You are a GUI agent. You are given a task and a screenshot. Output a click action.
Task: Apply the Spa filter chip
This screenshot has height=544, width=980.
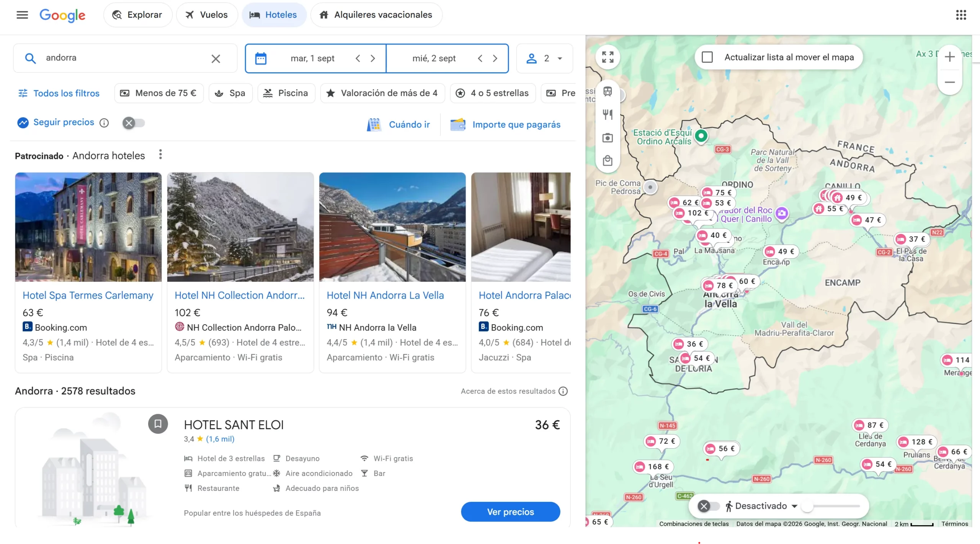pyautogui.click(x=230, y=93)
